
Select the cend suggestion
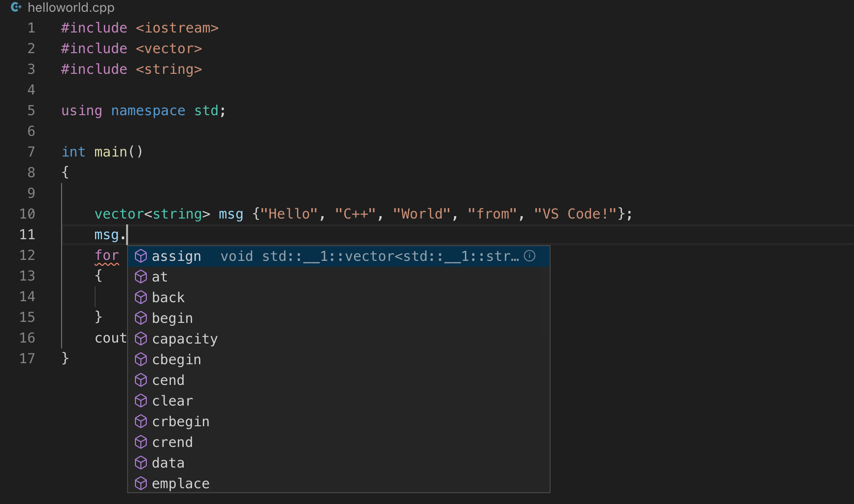tap(339, 380)
